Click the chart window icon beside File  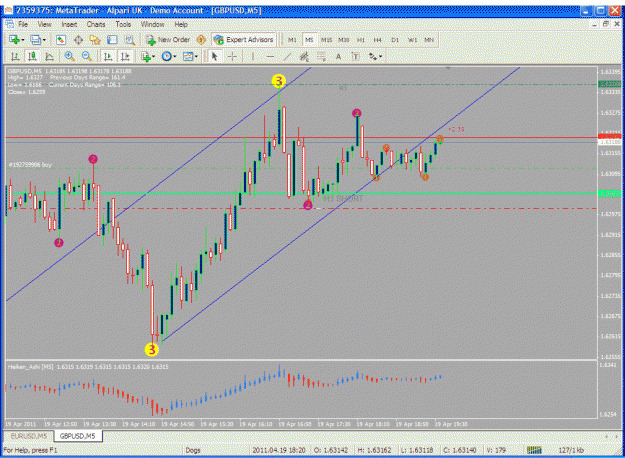coord(10,24)
